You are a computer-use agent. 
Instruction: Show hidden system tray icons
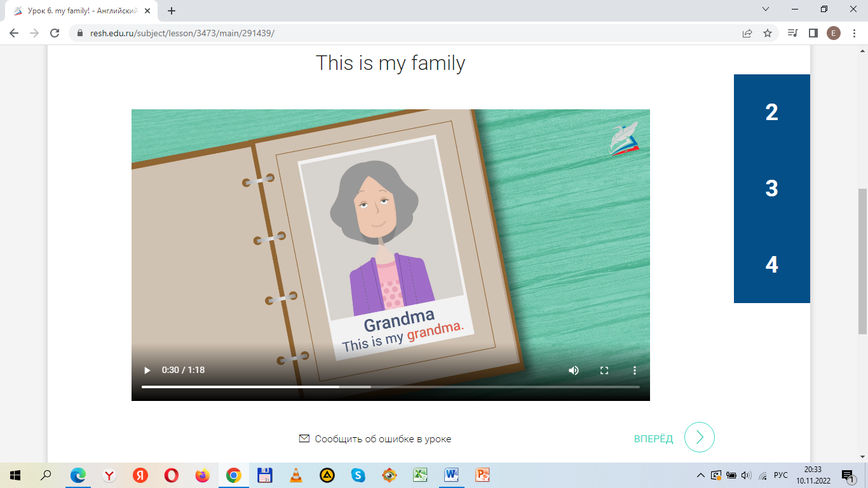click(x=701, y=475)
